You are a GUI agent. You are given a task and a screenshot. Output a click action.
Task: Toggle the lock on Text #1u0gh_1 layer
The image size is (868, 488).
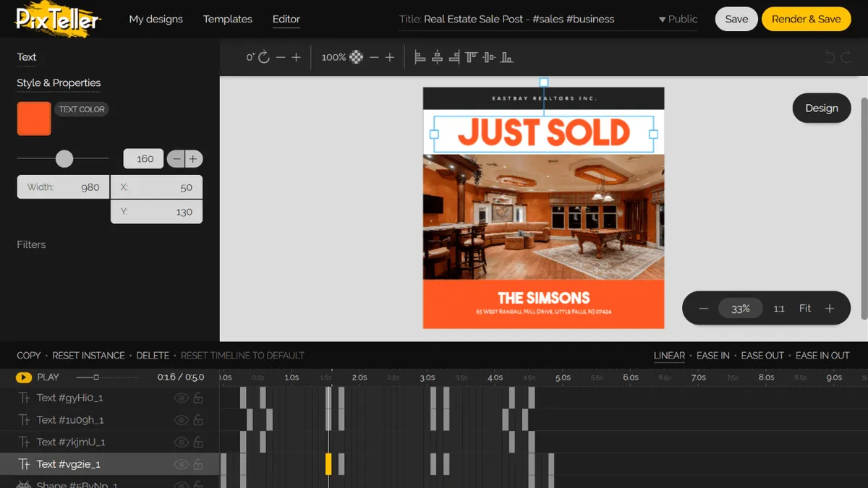pos(197,420)
